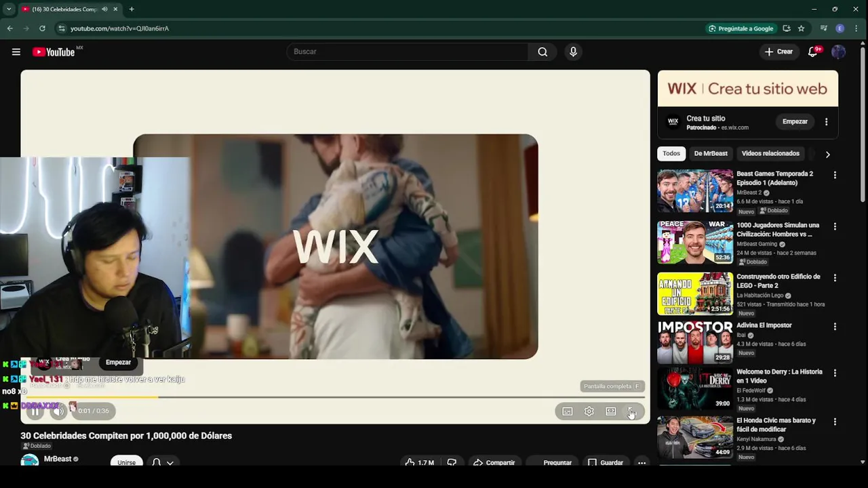Open menu for Beast Games Temporada 2
The width and height of the screenshot is (868, 488).
pyautogui.click(x=835, y=175)
